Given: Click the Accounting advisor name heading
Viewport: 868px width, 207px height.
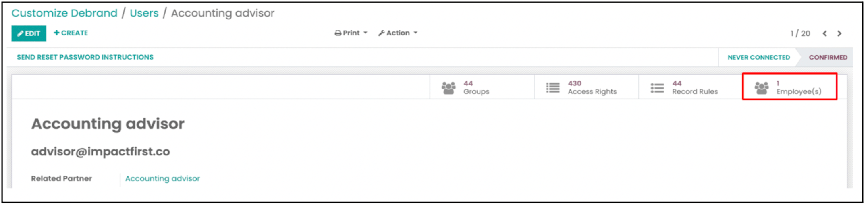Looking at the screenshot, I should [108, 124].
